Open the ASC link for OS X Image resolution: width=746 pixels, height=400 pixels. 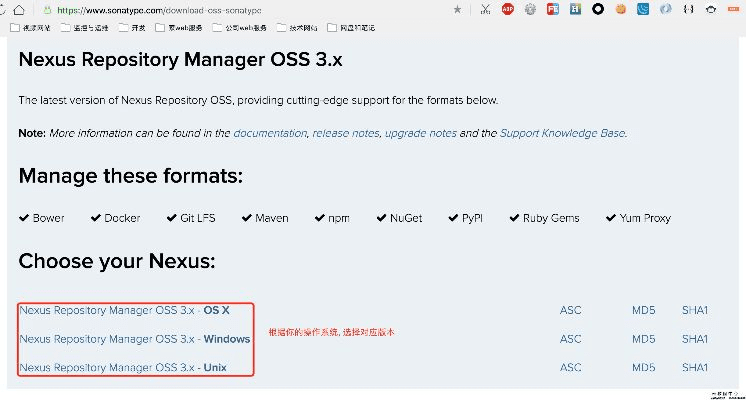pos(570,310)
